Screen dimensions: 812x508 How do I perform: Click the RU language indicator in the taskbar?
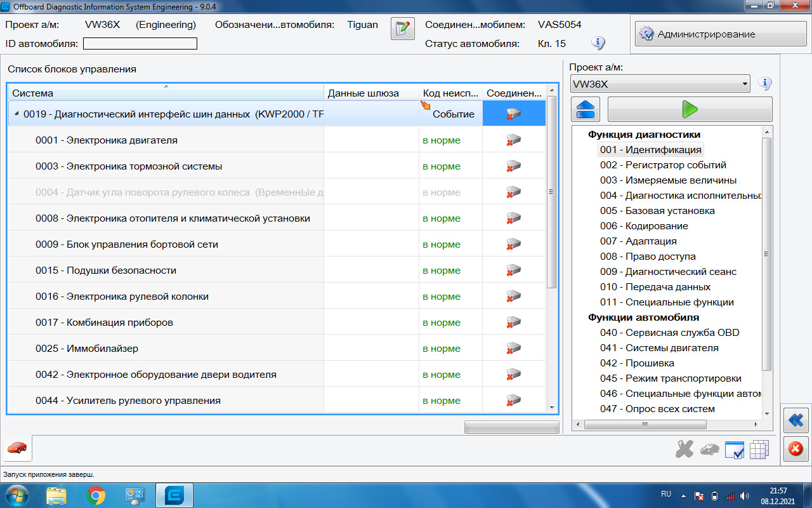point(666,493)
